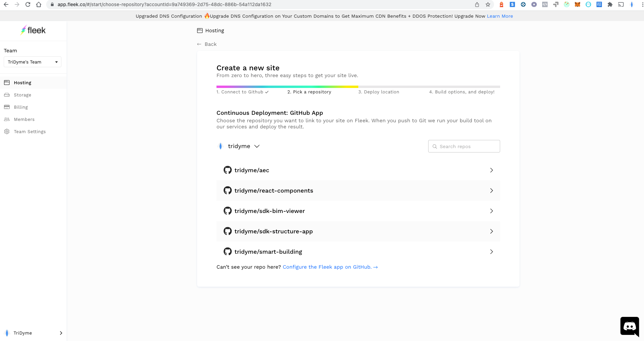Screen dimensions: 644x341
Task: Select step 1 Connect to Github
Action: click(242, 92)
